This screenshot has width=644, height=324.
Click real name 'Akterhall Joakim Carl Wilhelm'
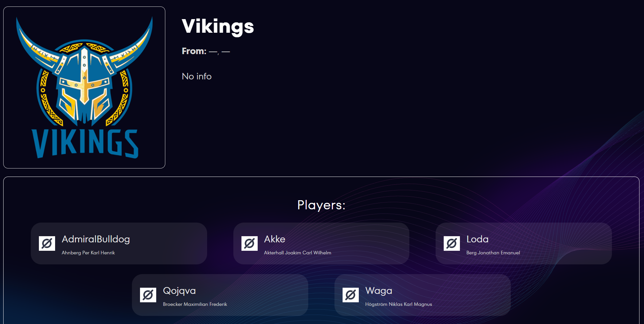(x=298, y=253)
